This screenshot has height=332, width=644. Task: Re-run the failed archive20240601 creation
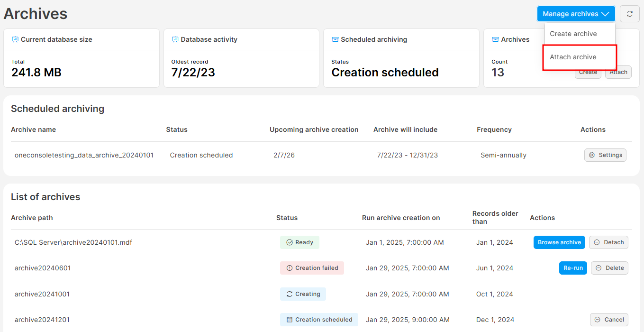[573, 268]
